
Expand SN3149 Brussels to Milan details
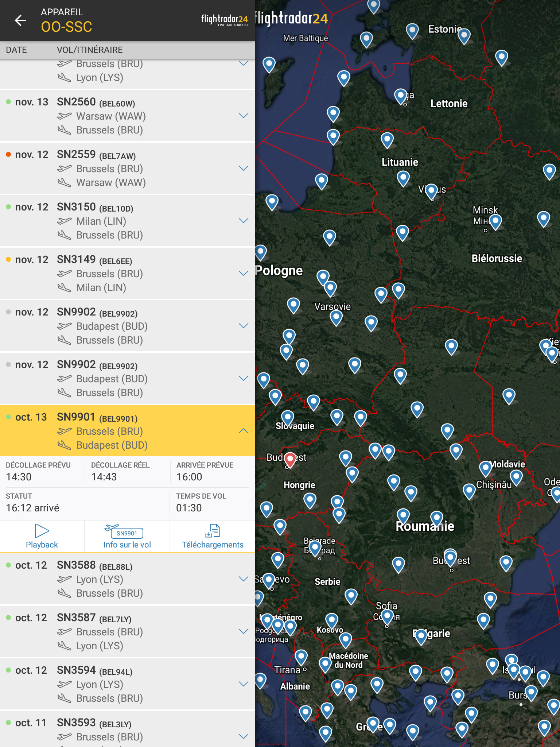[x=243, y=273]
